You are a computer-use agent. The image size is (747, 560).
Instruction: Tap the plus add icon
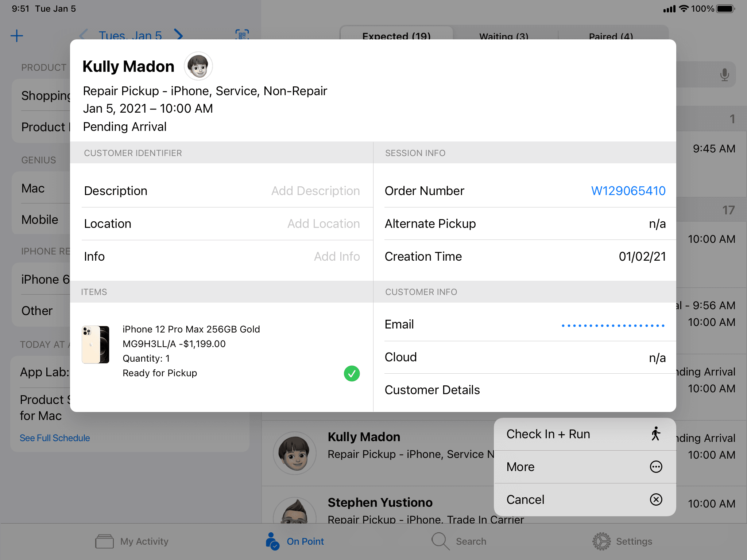(17, 36)
